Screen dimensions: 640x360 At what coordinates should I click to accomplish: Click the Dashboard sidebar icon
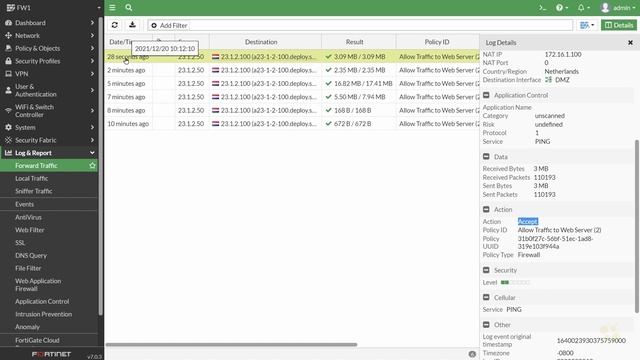8,23
